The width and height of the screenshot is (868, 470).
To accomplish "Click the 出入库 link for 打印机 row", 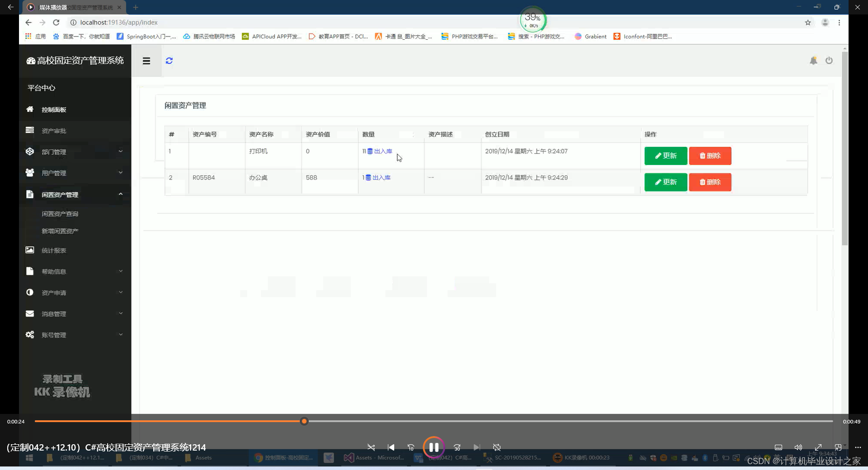I will pyautogui.click(x=380, y=151).
